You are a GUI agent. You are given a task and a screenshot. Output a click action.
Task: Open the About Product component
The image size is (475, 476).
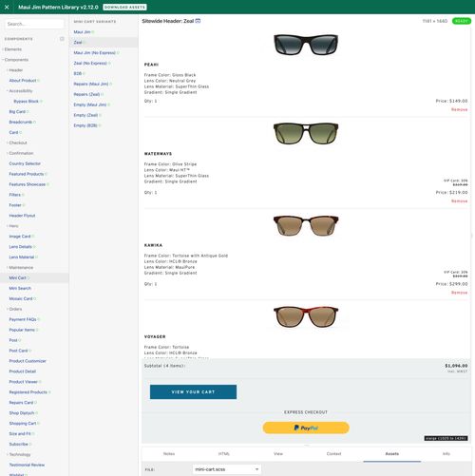(x=23, y=81)
